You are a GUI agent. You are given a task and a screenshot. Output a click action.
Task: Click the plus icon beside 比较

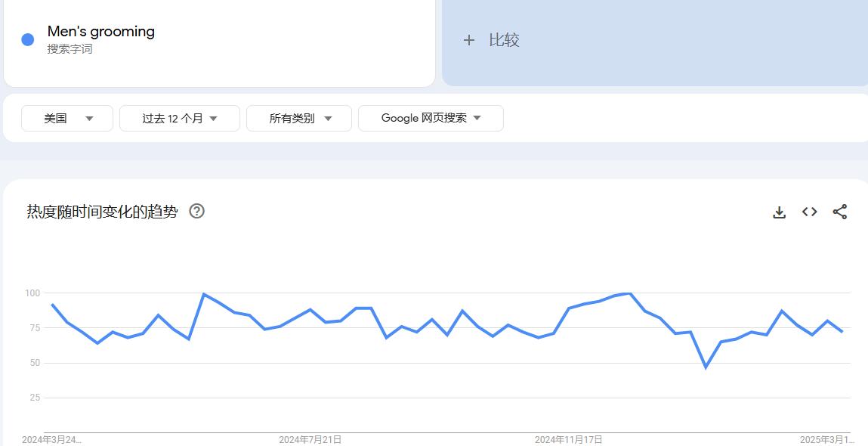tap(469, 40)
